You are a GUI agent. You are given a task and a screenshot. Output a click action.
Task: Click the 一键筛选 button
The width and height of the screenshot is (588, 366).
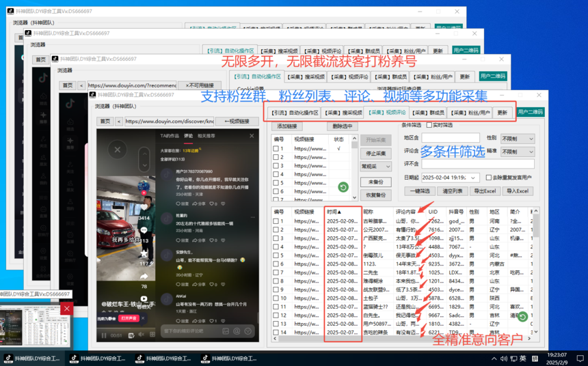pyautogui.click(x=420, y=191)
